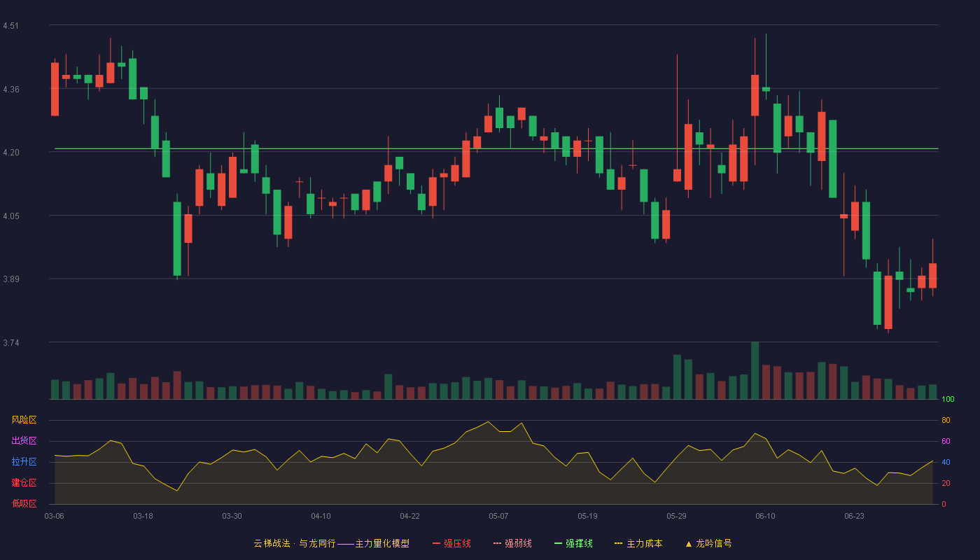Click the 05-19 date label

[587, 516]
